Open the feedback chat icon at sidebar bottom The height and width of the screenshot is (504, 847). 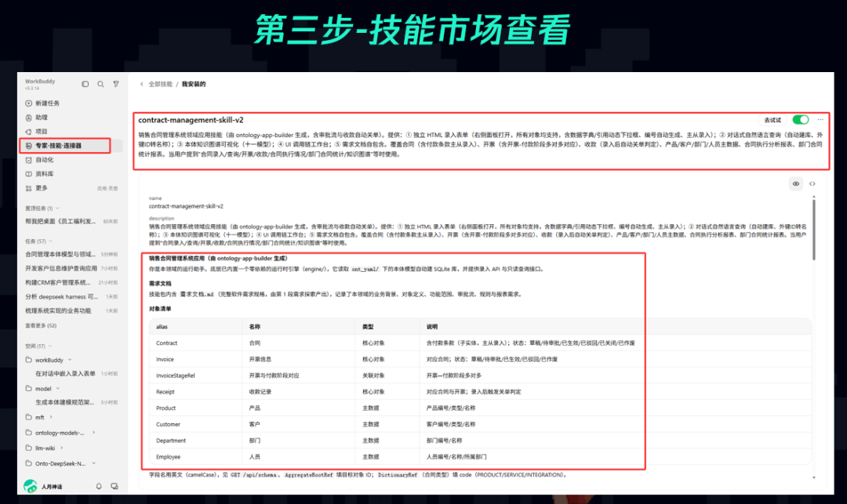point(115,486)
